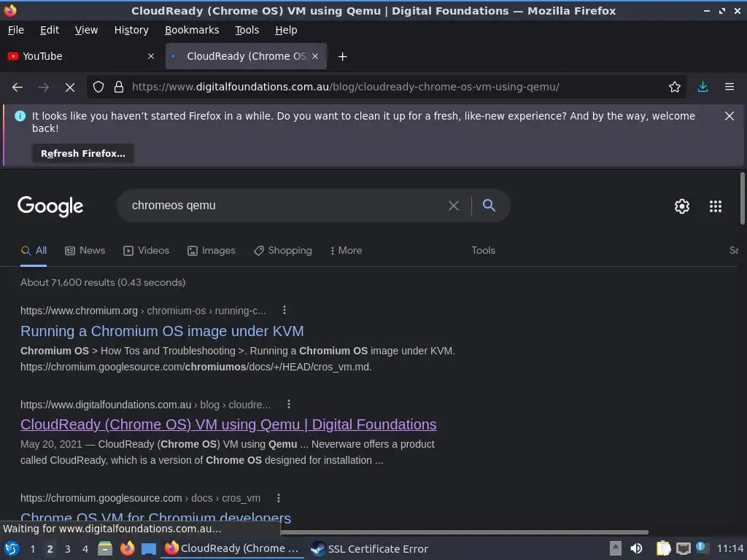Click the taskbar clock showing 11:14
The image size is (747, 560).
(x=729, y=549)
